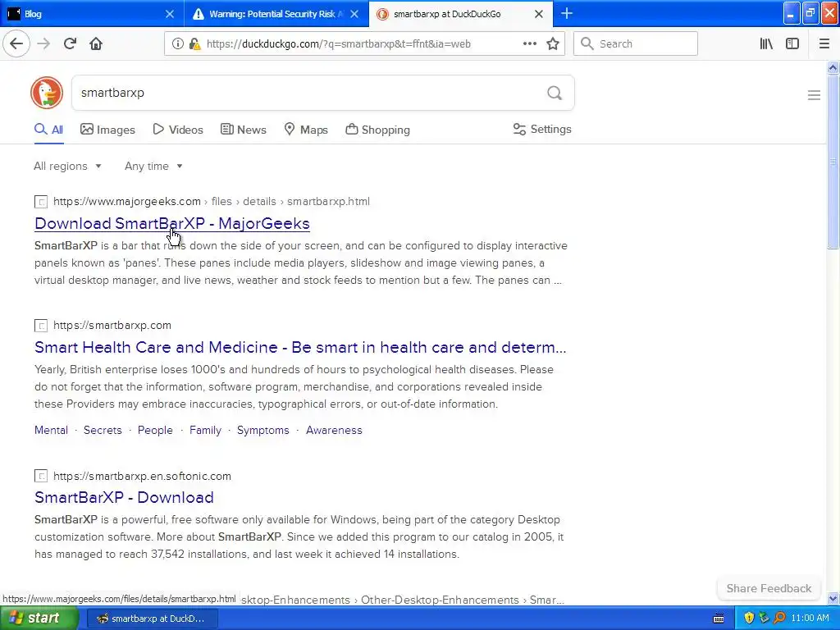
Task: Click the 11:00 AM taskbar clock
Action: [x=810, y=618]
